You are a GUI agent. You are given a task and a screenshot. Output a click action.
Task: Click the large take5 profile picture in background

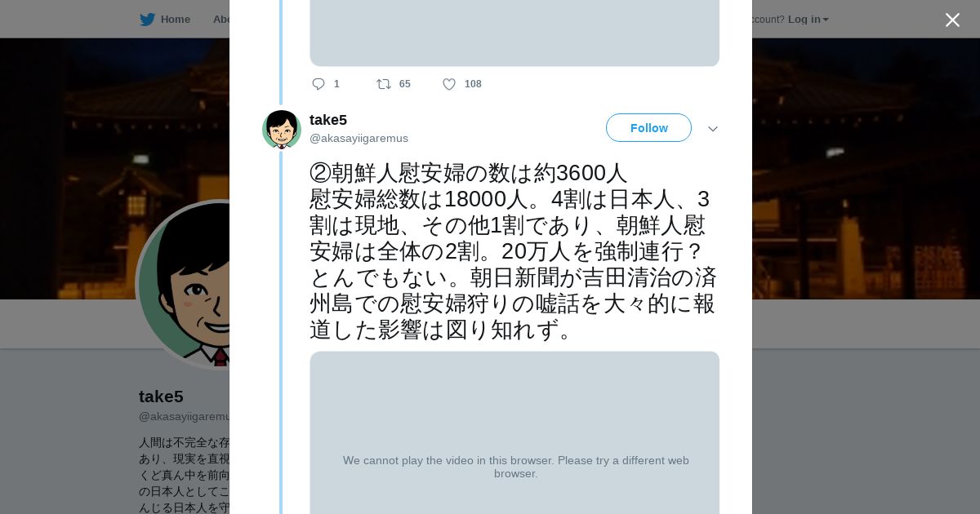[184, 286]
